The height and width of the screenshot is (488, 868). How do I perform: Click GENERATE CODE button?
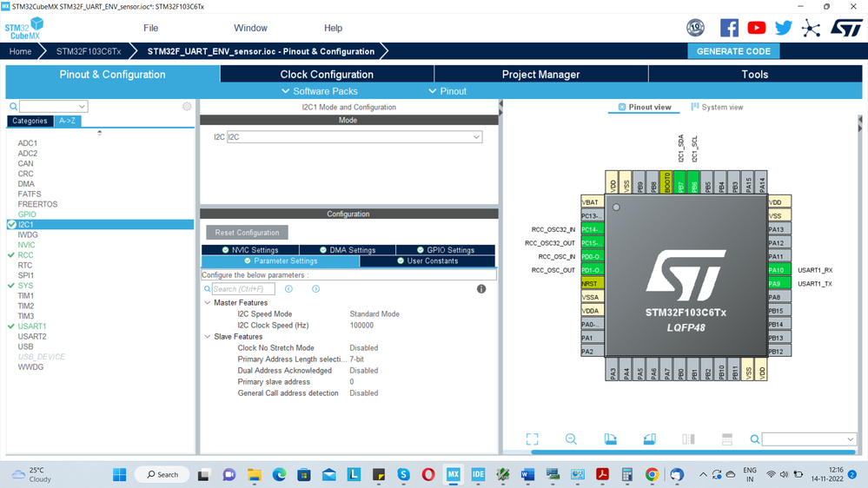[x=733, y=51]
